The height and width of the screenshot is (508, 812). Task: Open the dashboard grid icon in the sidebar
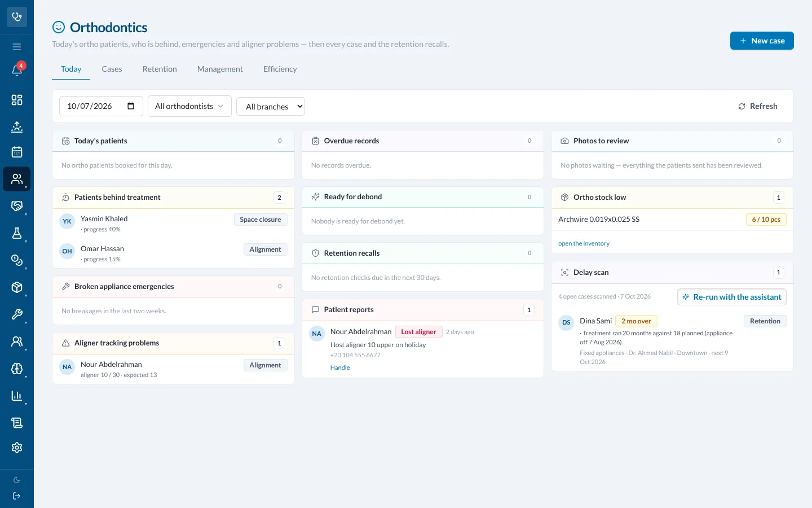[17, 100]
